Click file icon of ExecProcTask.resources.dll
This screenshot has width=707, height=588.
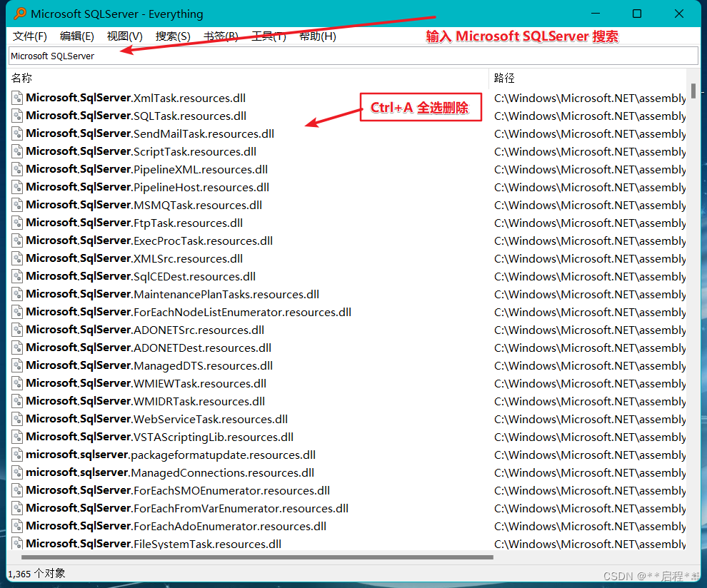17,240
